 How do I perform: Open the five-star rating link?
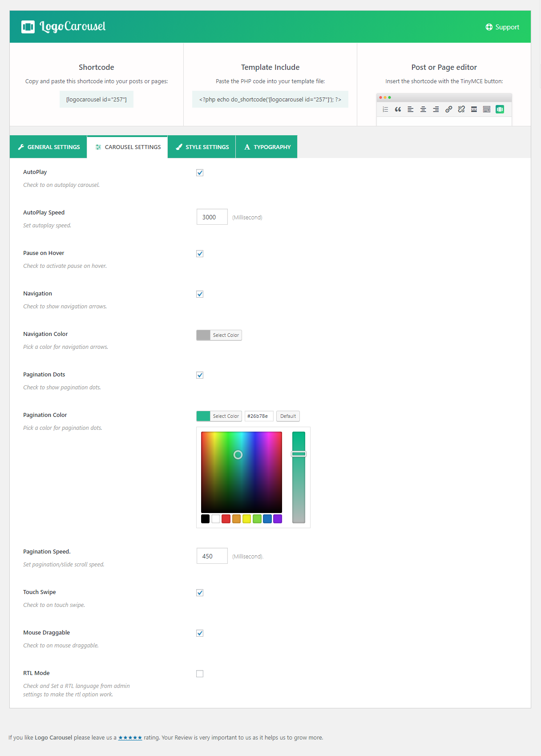click(130, 738)
